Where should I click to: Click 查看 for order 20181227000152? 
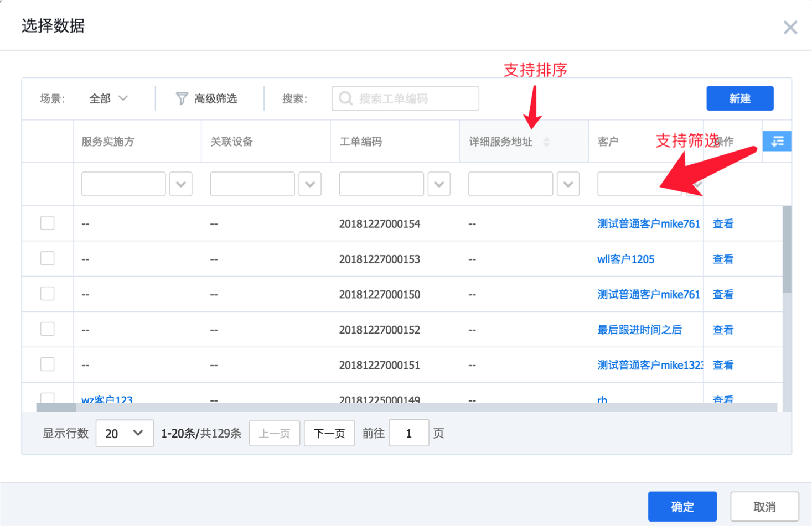(x=723, y=330)
